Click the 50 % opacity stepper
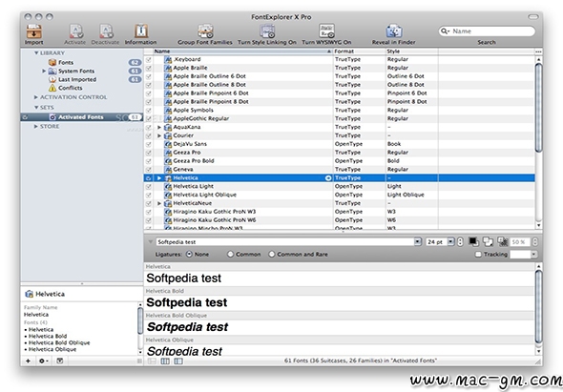This screenshot has width=563, height=392. 534,241
